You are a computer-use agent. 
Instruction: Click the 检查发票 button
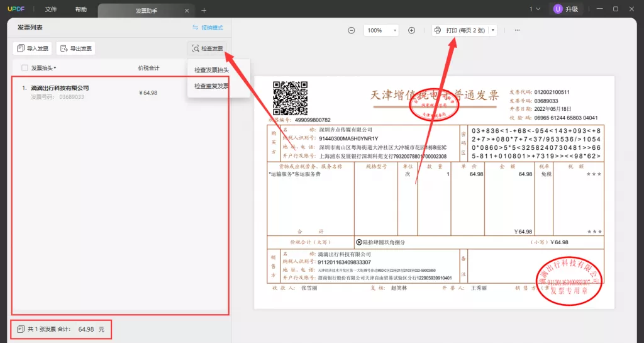208,48
